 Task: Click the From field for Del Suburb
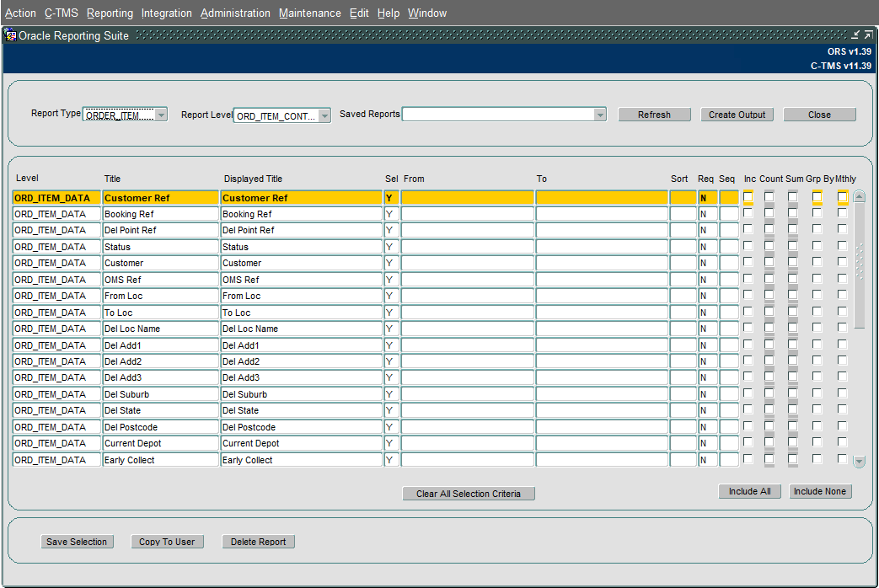click(468, 394)
